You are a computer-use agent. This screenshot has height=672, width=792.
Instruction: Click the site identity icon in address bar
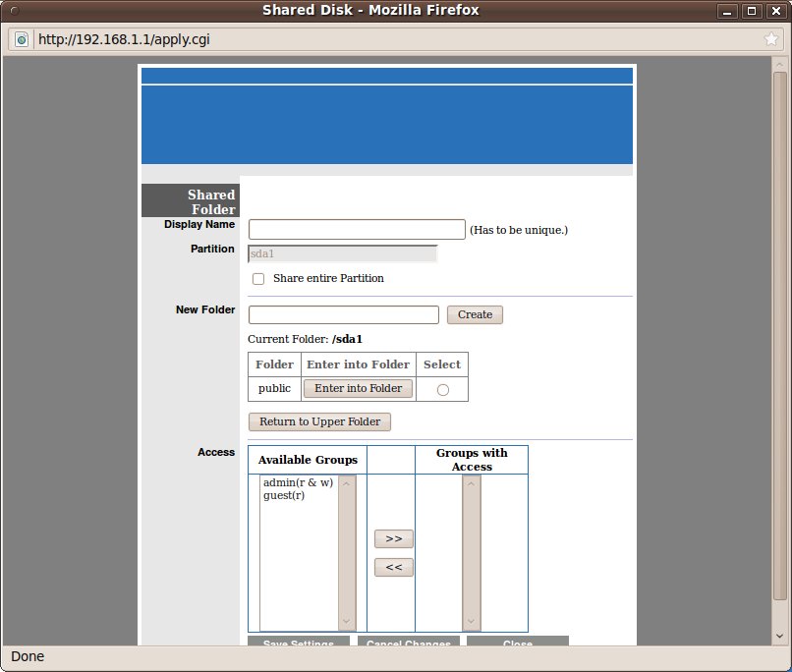(22, 40)
